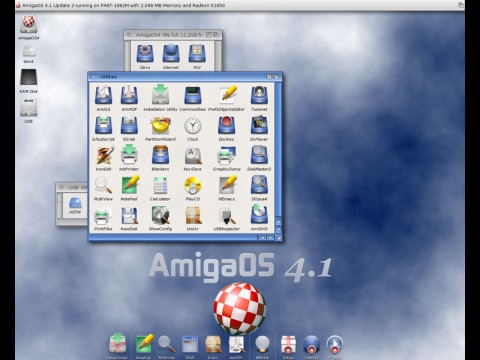The height and width of the screenshot is (360, 480).
Task: Click the light bulb dock icon
Action: click(x=262, y=344)
